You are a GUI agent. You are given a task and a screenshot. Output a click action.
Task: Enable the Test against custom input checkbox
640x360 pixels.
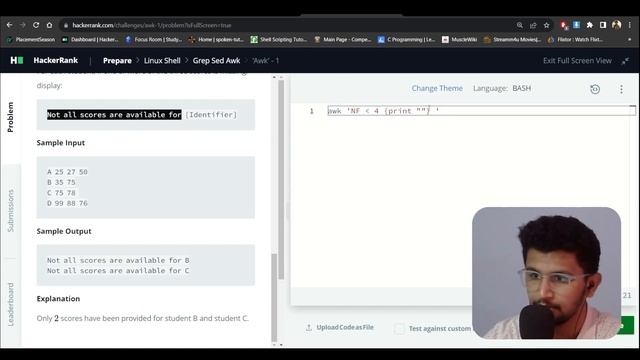pyautogui.click(x=400, y=328)
